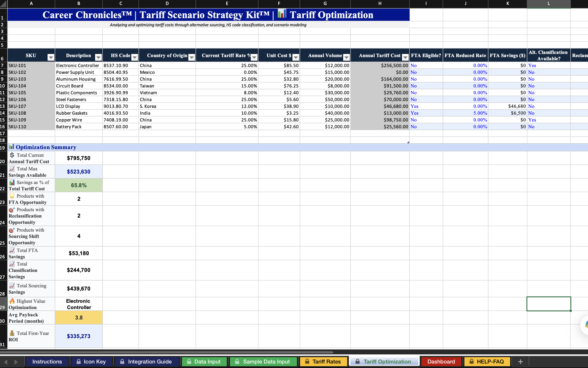The width and height of the screenshot is (588, 368).
Task: Click the lock icon on the Integration Guide tab
Action: point(122,361)
